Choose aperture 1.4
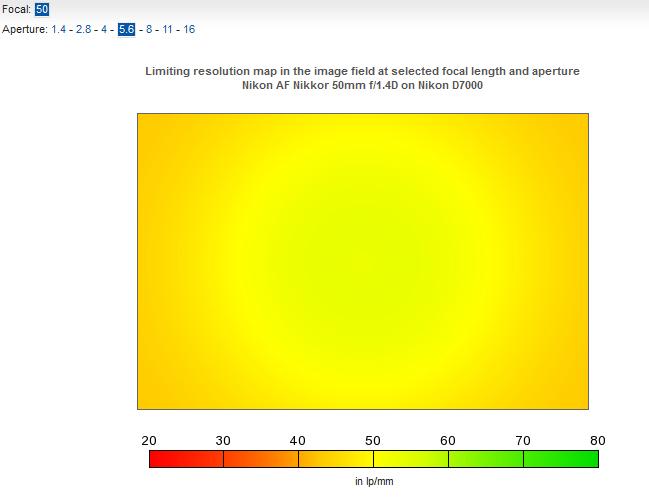The image size is (649, 503). [x=58, y=29]
